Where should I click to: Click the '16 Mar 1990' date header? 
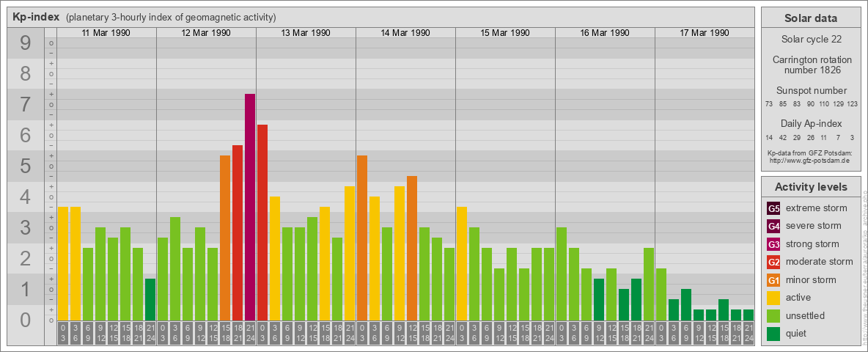pos(605,33)
